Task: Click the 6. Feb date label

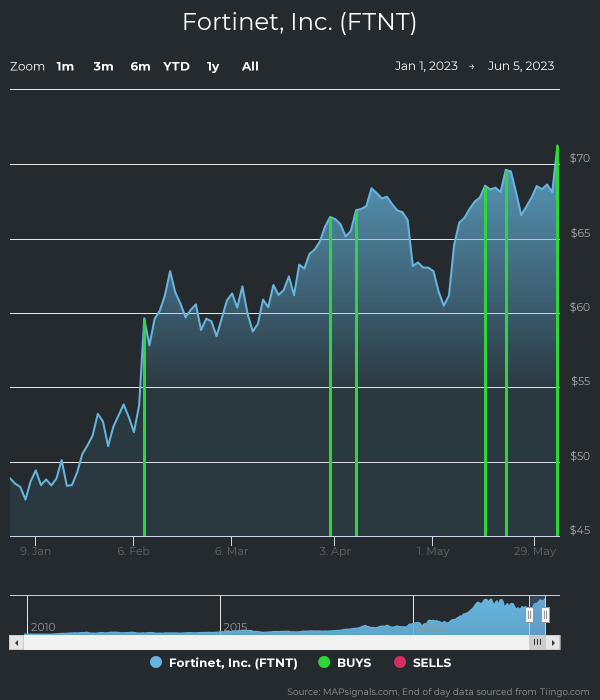Action: [x=133, y=551]
